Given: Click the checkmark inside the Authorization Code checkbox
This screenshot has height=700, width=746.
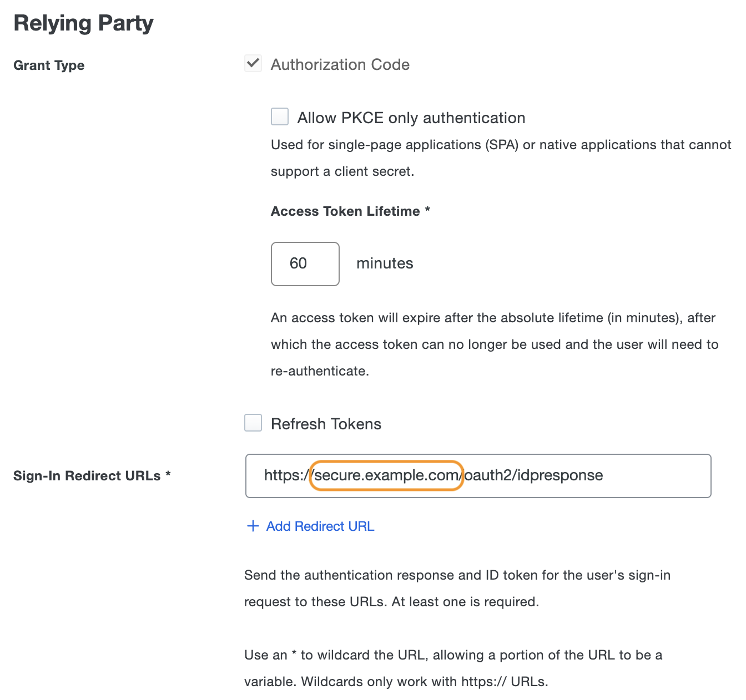Looking at the screenshot, I should coord(253,63).
